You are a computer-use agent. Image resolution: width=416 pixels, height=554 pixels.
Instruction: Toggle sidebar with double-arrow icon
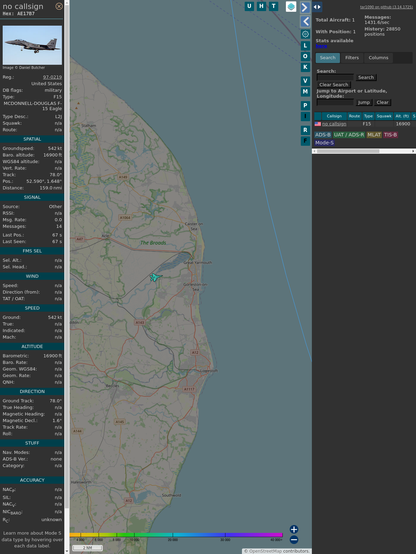[317, 7]
